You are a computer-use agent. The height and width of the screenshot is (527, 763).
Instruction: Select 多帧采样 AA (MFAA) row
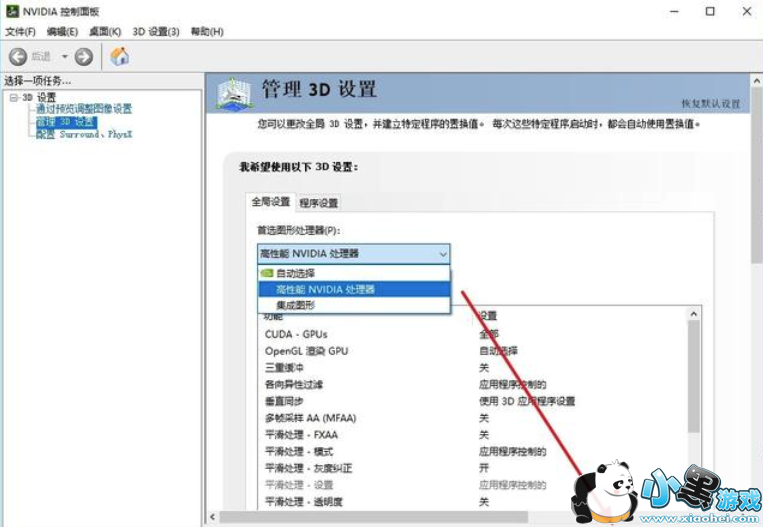(472, 418)
